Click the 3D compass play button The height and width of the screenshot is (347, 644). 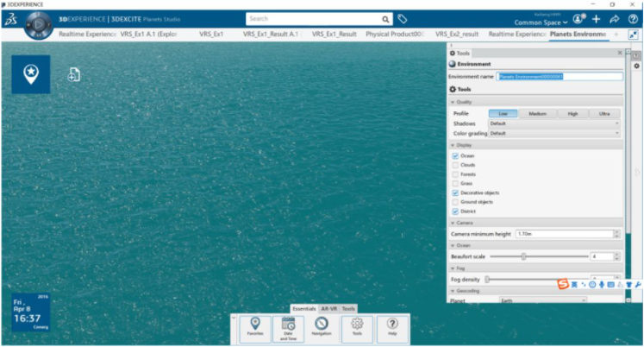pyautogui.click(x=38, y=24)
